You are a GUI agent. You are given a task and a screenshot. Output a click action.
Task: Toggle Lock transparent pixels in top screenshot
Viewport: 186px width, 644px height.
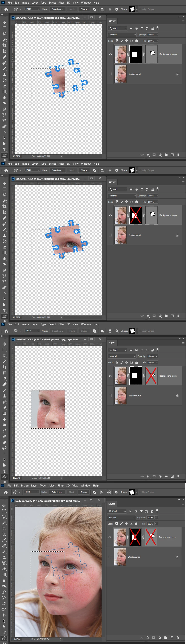tap(117, 41)
